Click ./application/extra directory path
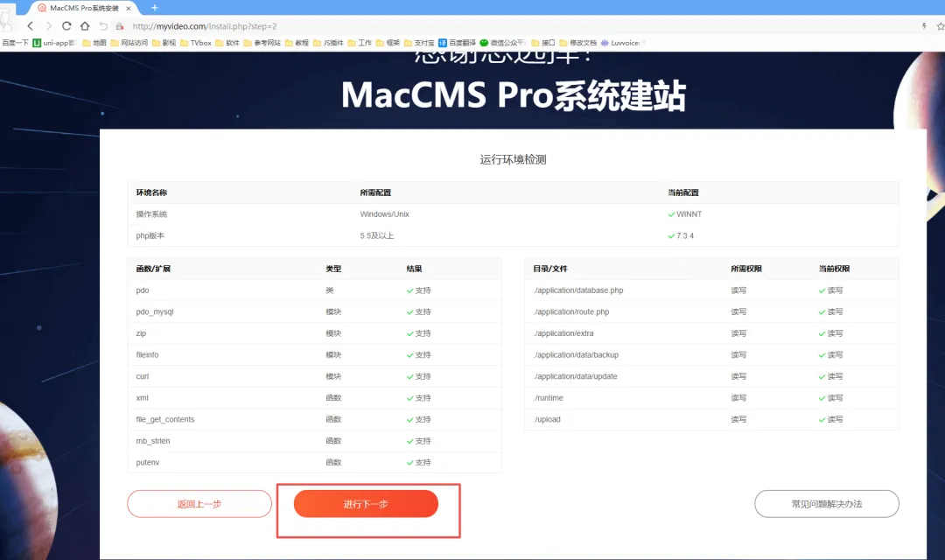 563,333
